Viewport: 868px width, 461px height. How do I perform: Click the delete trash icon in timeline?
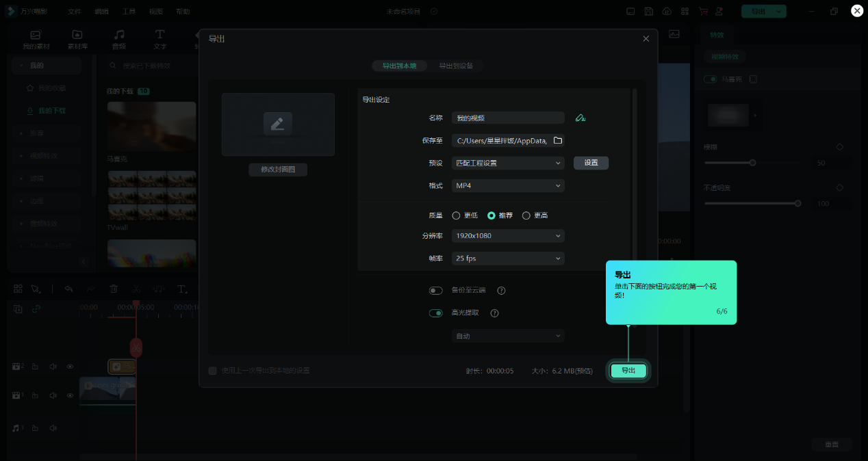114,289
